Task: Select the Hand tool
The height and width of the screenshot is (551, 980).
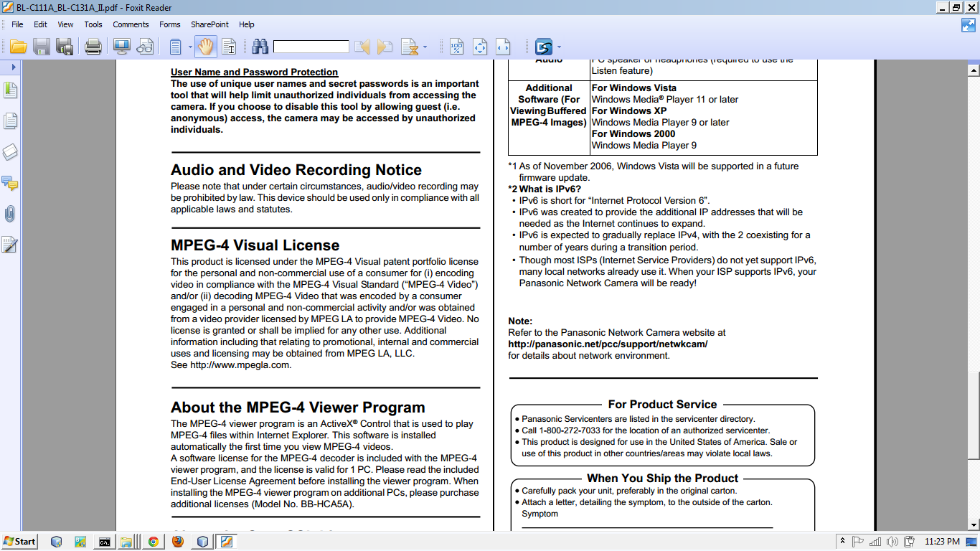Action: tap(206, 47)
